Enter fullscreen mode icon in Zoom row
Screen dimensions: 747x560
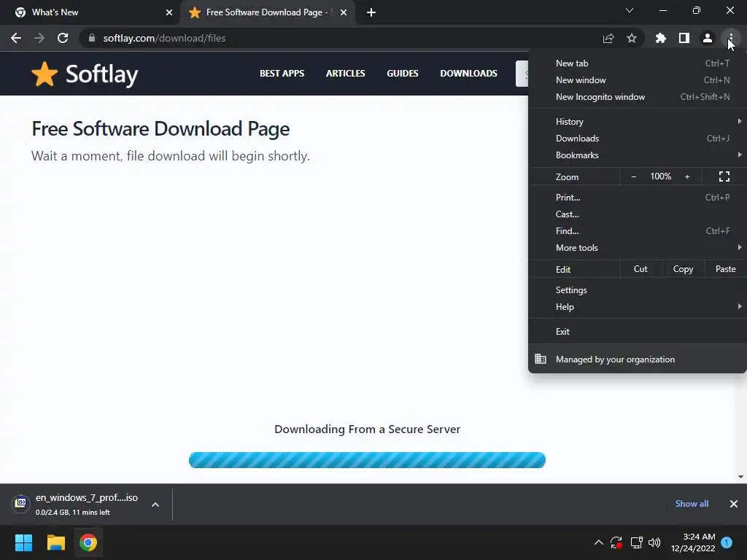click(x=724, y=176)
